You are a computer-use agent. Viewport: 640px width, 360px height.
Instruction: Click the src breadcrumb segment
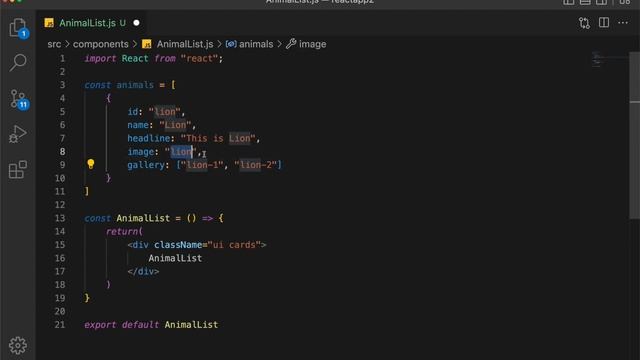click(x=54, y=44)
